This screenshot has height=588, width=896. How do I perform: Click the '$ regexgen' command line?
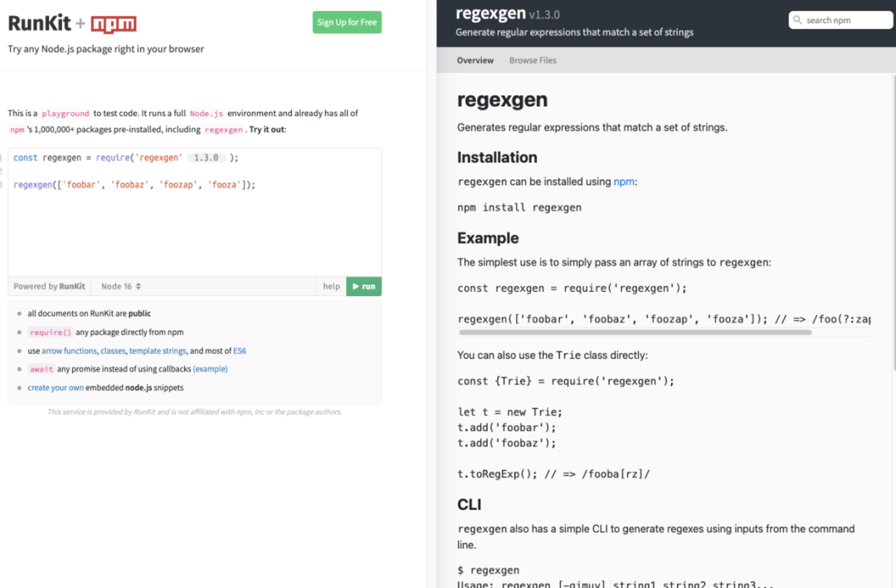click(x=488, y=571)
